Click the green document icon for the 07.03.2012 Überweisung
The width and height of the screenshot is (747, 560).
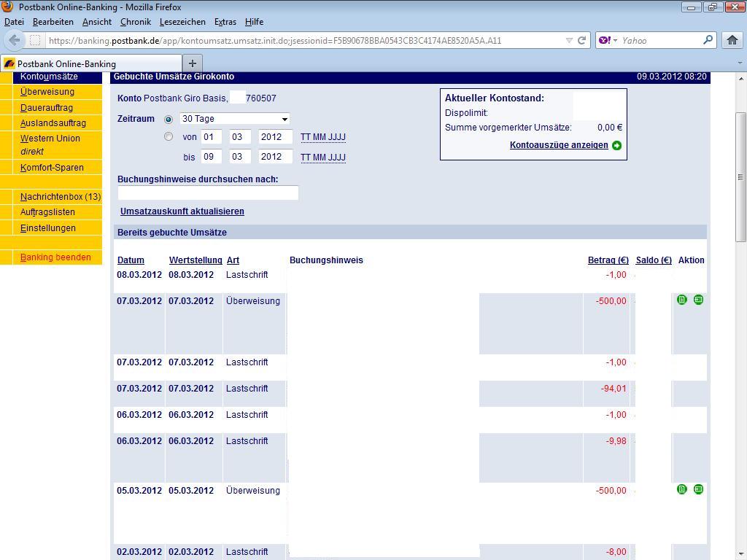coord(682,300)
